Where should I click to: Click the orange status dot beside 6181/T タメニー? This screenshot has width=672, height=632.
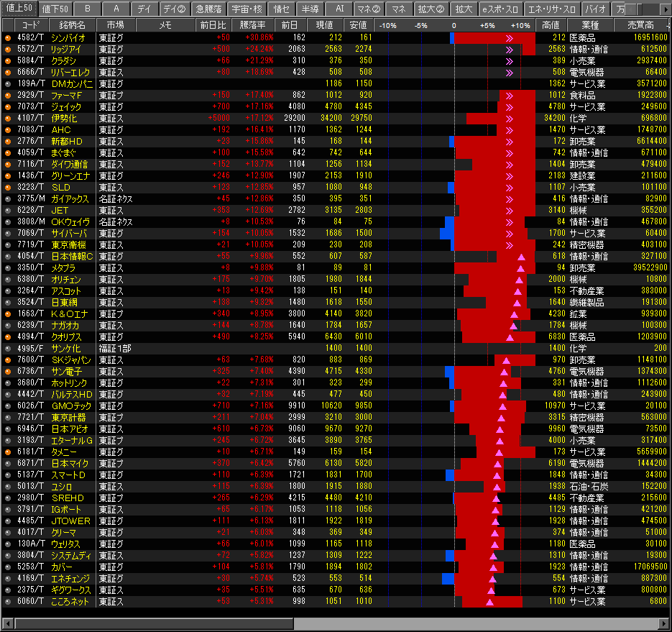coord(8,452)
